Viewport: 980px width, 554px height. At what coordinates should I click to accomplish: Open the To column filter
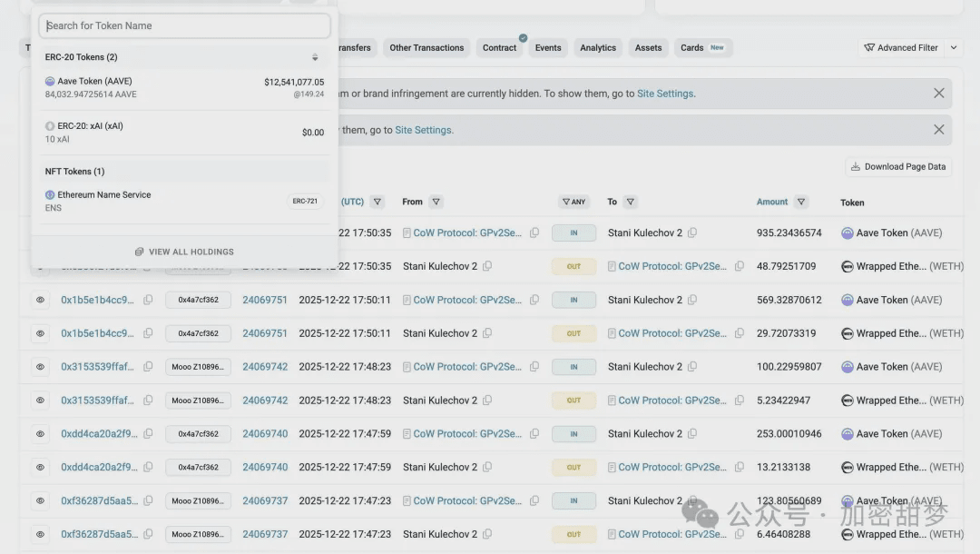tap(631, 202)
